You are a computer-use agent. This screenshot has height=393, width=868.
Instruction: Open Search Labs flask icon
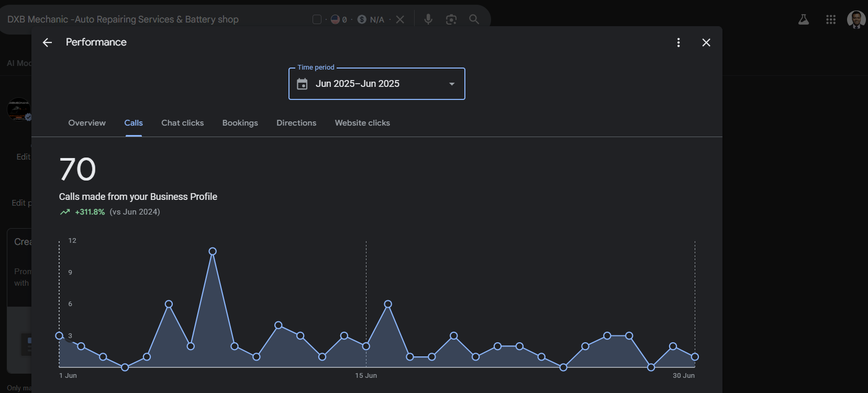click(x=804, y=19)
